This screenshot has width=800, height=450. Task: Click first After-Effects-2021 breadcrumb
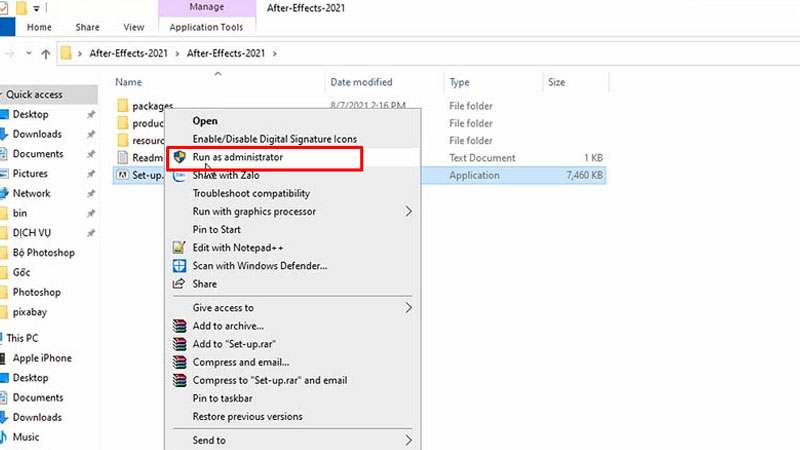pos(129,53)
